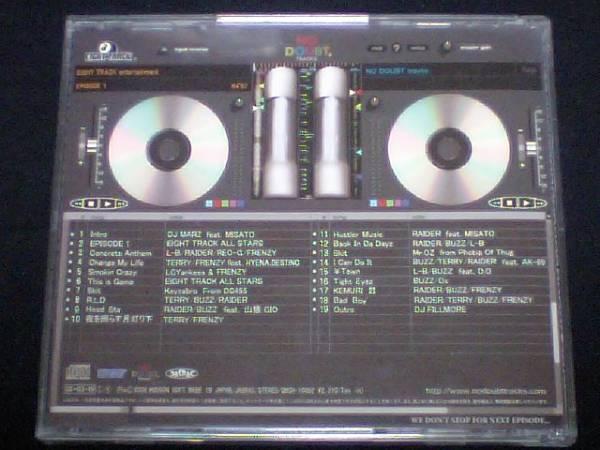The image size is (600, 450).
Task: Select track 18 Bad Boy
Action: tap(350, 300)
